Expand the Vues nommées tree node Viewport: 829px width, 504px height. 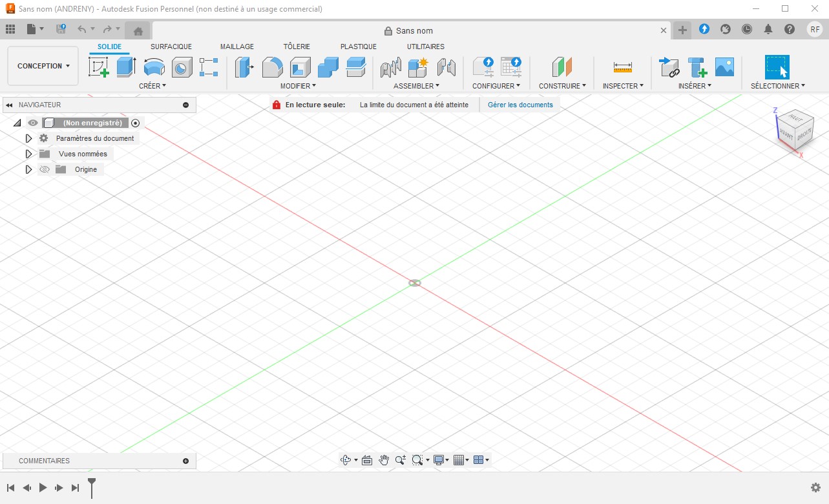(x=28, y=154)
